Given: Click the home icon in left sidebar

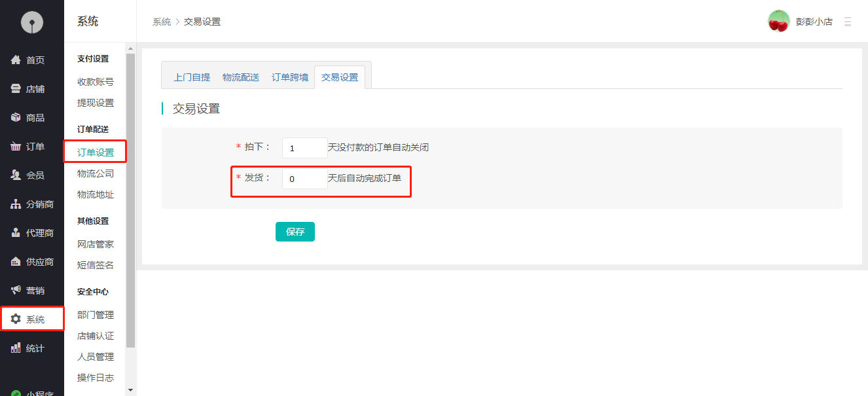Looking at the screenshot, I should click(x=16, y=60).
